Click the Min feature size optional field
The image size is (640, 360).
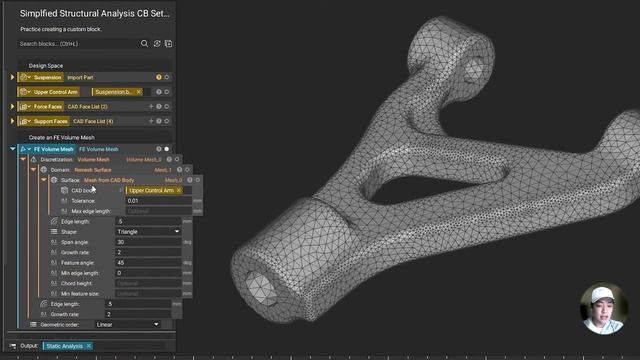[148, 293]
